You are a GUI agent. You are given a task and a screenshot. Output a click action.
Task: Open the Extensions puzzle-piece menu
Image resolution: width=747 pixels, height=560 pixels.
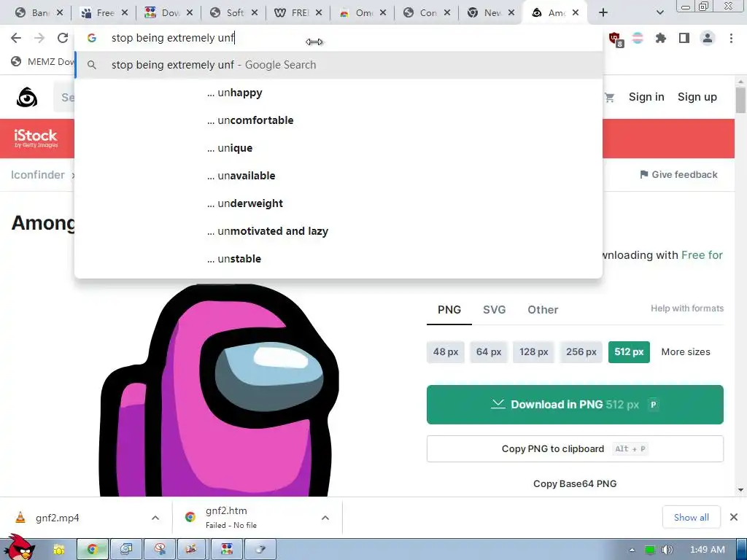660,38
